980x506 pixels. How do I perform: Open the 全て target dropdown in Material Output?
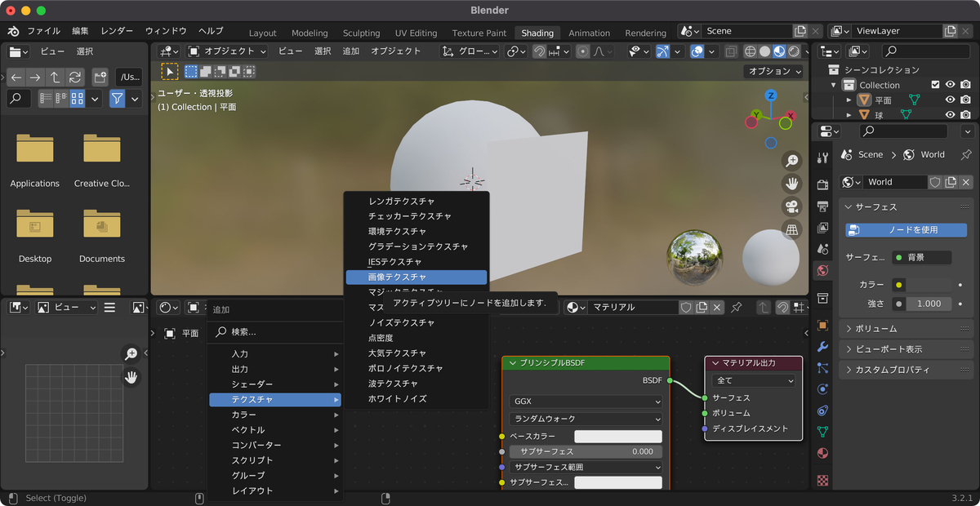click(754, 380)
